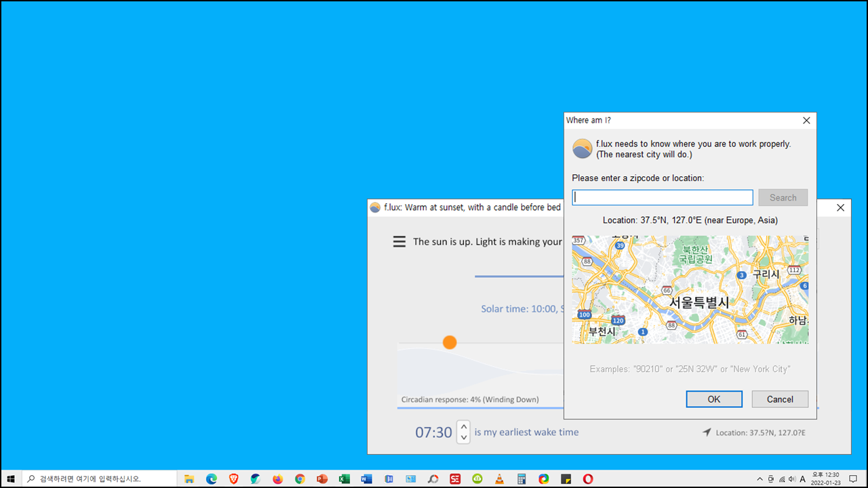
Task: Launch Google Chrome from taskbar
Action: click(x=300, y=479)
